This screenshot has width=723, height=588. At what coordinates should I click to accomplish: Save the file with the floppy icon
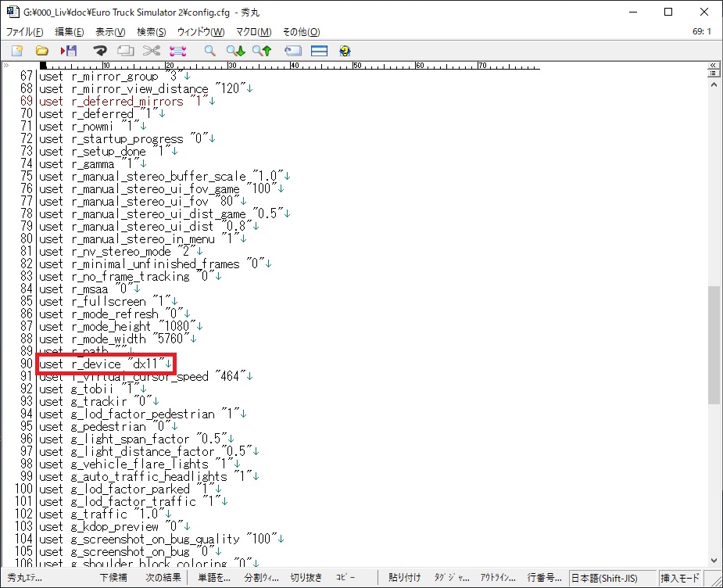(69, 51)
